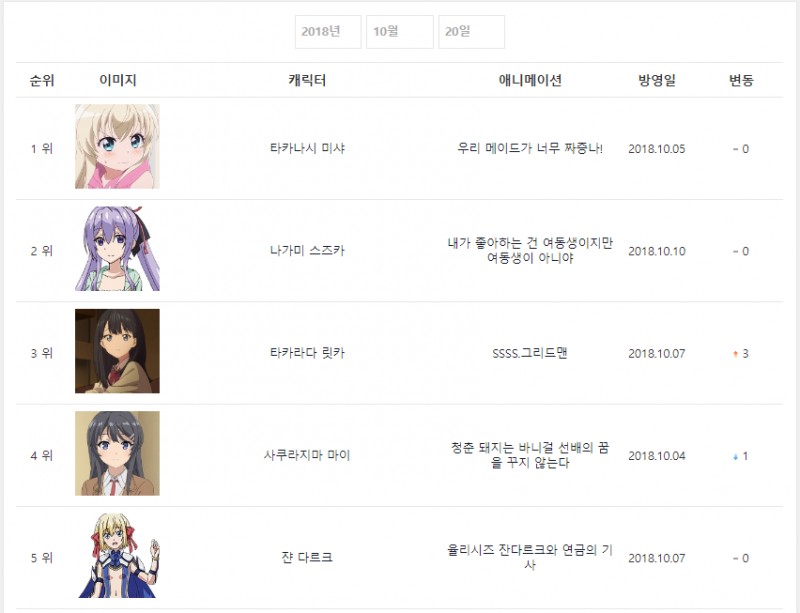Image resolution: width=800 pixels, height=613 pixels.
Task: Select the 순위 column header
Action: (42, 80)
